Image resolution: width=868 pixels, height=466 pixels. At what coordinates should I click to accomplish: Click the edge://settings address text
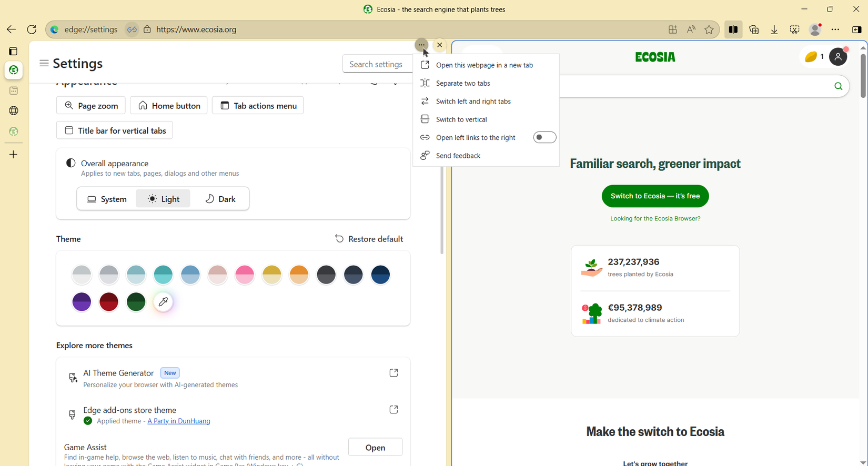(x=91, y=29)
